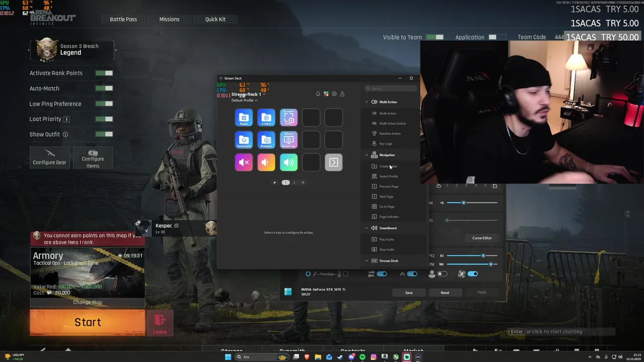Click Reset in Afterburner

(x=445, y=293)
